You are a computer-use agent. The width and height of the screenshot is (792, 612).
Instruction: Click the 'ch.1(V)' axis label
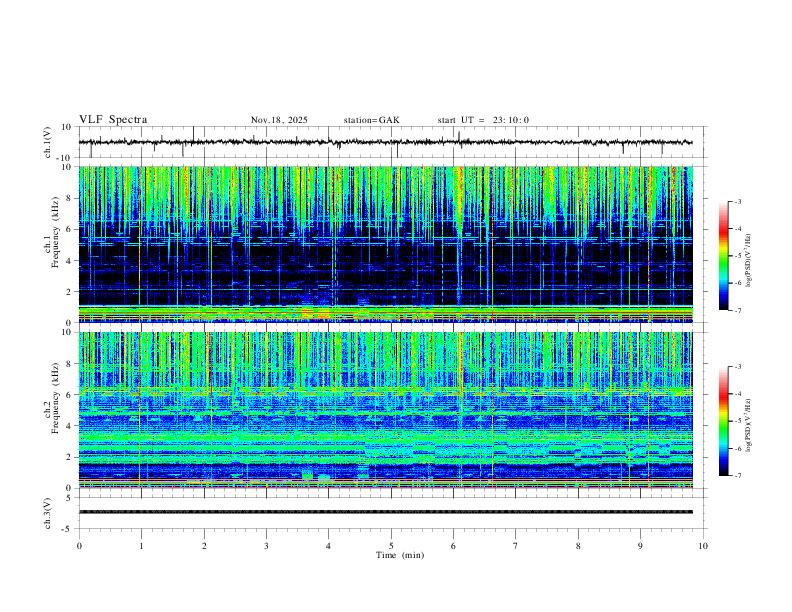click(48, 142)
